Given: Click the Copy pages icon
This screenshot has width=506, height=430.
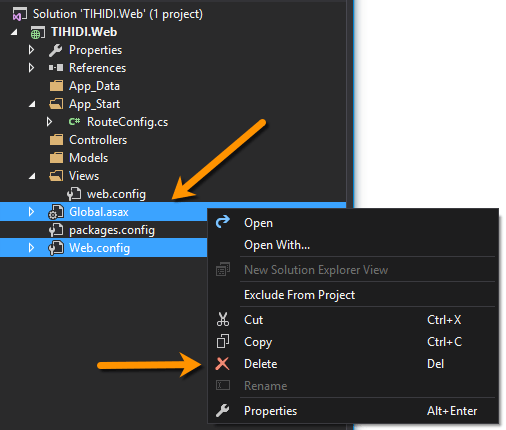Looking at the screenshot, I should pyautogui.click(x=223, y=341).
